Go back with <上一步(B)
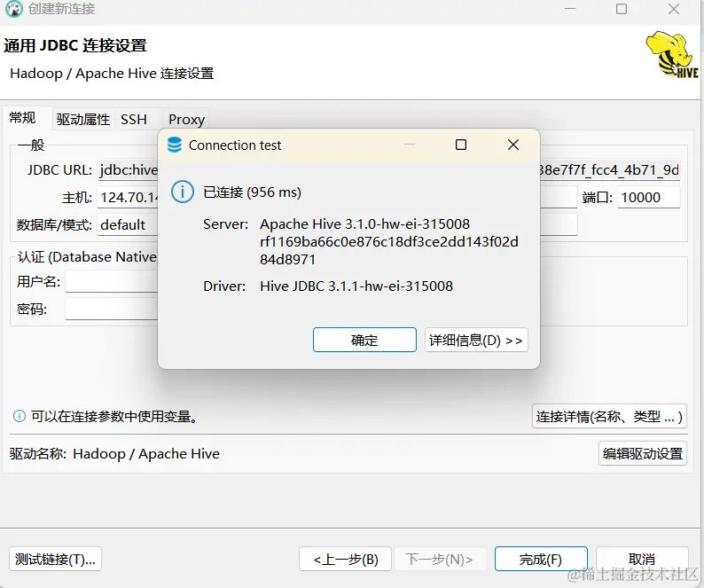704x588 pixels. coord(345,560)
